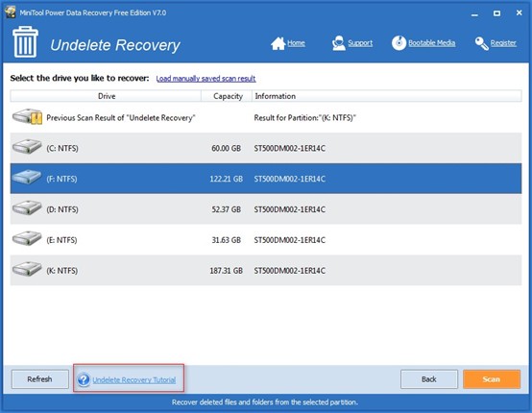Viewport: 532px width, 413px height.
Task: Click the drive icon for E: NTFS
Action: click(27, 238)
